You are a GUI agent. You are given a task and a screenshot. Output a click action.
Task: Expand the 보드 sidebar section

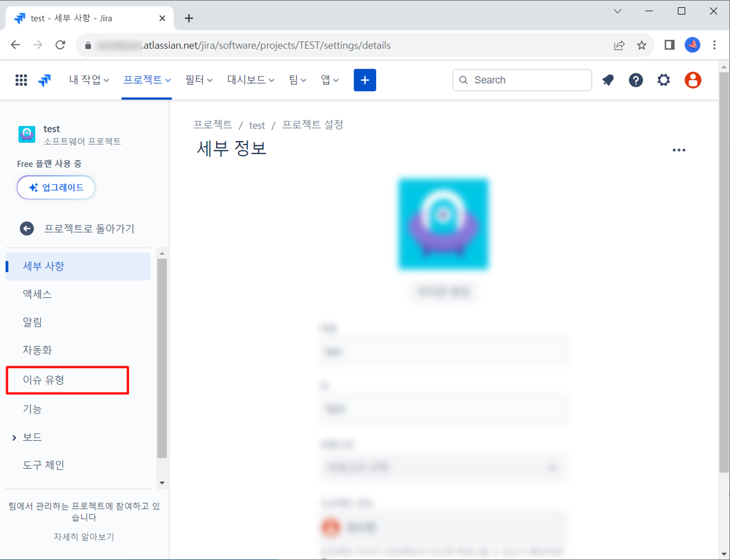click(x=14, y=438)
